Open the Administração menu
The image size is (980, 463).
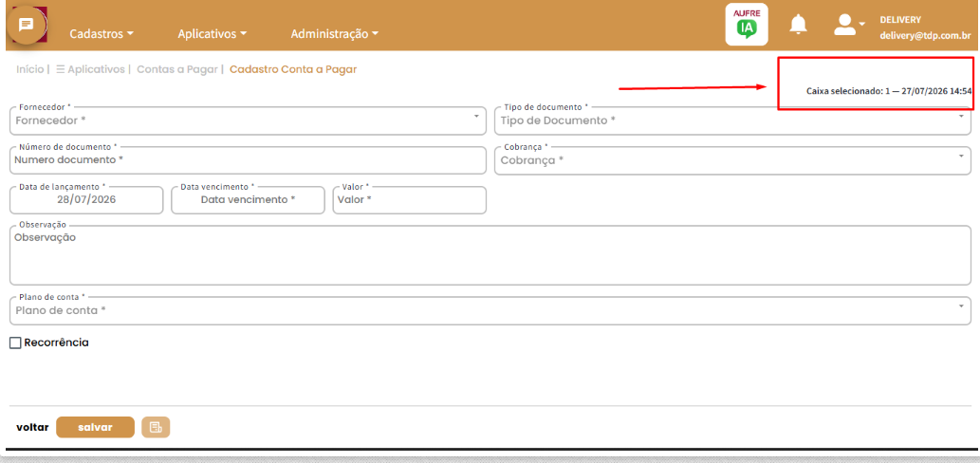(334, 34)
